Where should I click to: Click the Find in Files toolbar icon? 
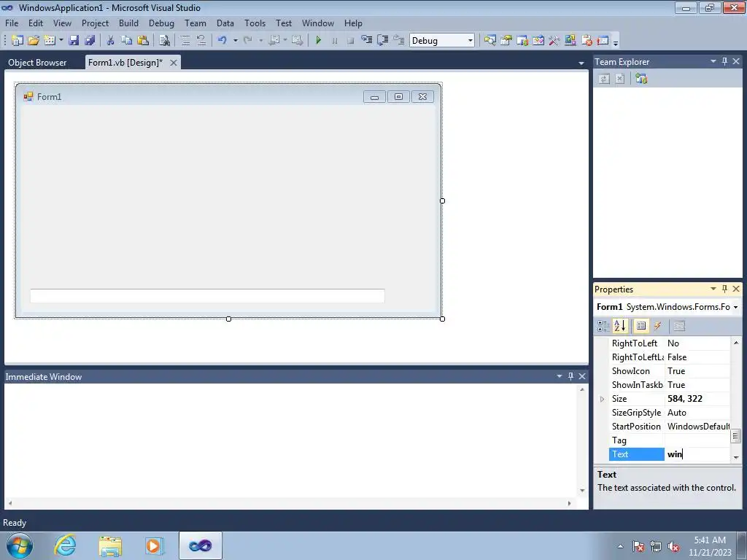(164, 41)
